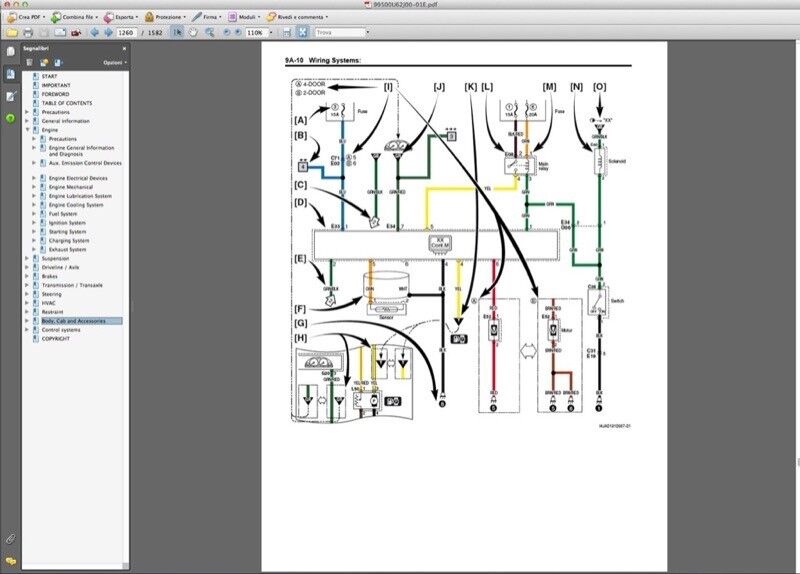The height and width of the screenshot is (574, 800).
Task: Collapse the Engine bookmark node
Action: (27, 130)
